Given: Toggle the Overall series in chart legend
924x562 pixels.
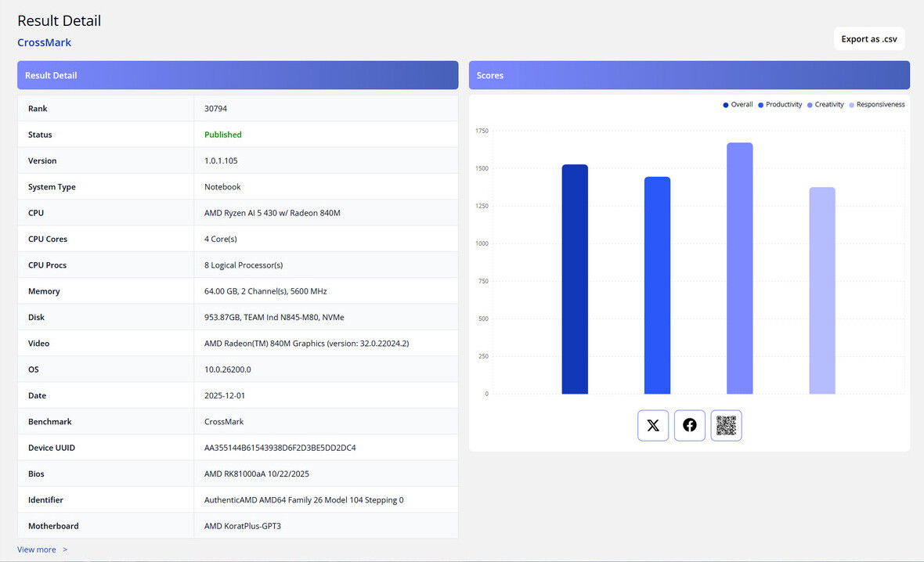Looking at the screenshot, I should (x=738, y=105).
